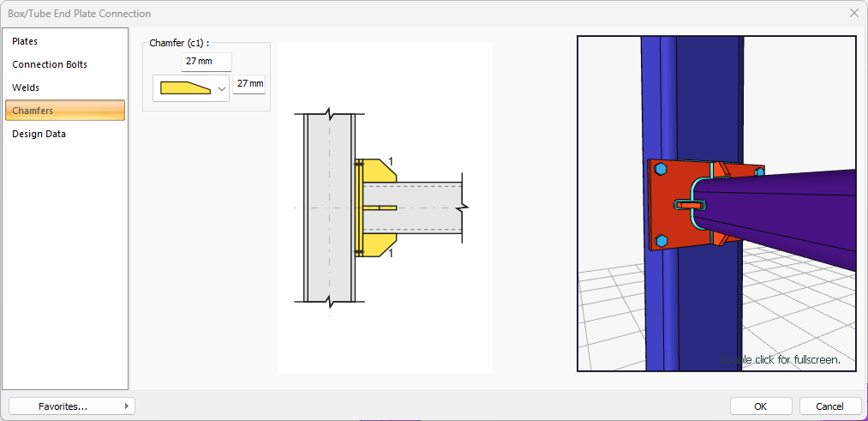Select the top-left blue bolt in 3D preview
This screenshot has width=868, height=421.
[659, 171]
